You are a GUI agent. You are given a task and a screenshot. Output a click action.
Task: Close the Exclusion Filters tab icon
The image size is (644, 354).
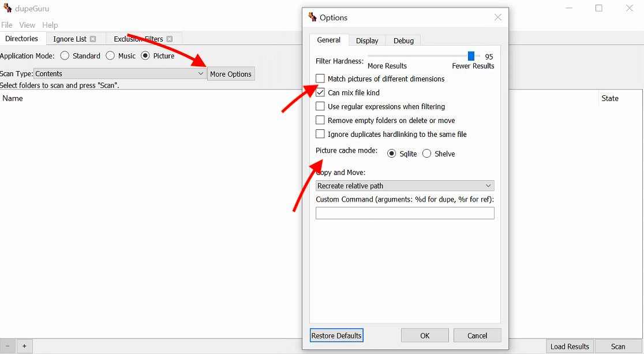[169, 39]
